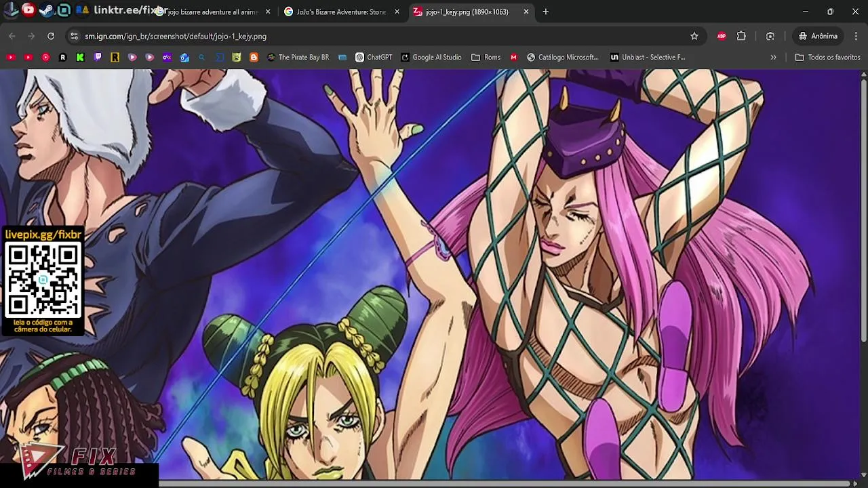The image size is (868, 488).
Task: Open the green face bookmark icon
Action: pos(236,58)
